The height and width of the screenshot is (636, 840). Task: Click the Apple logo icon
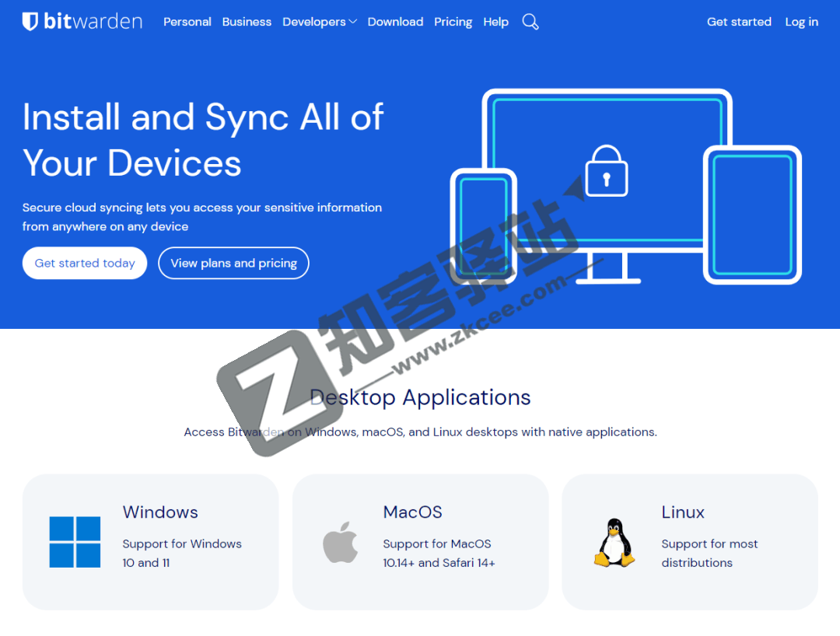341,542
